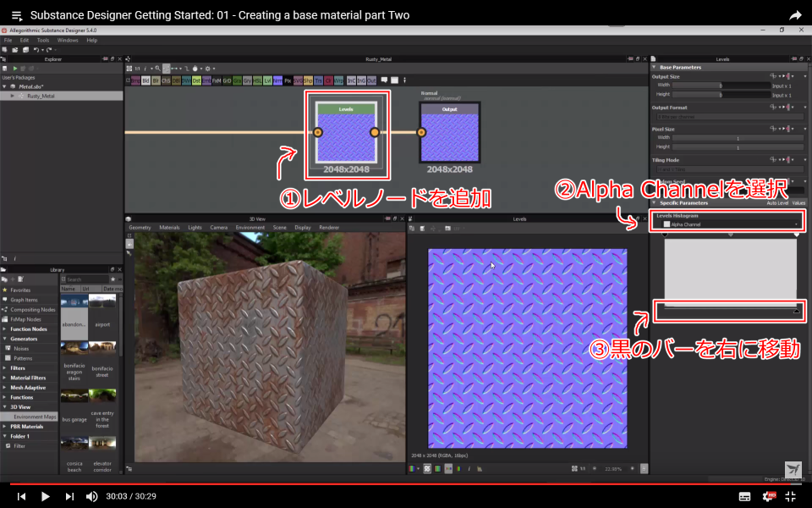812x508 pixels.
Task: Add a Grayscale conversion (Gry) node
Action: (247, 81)
